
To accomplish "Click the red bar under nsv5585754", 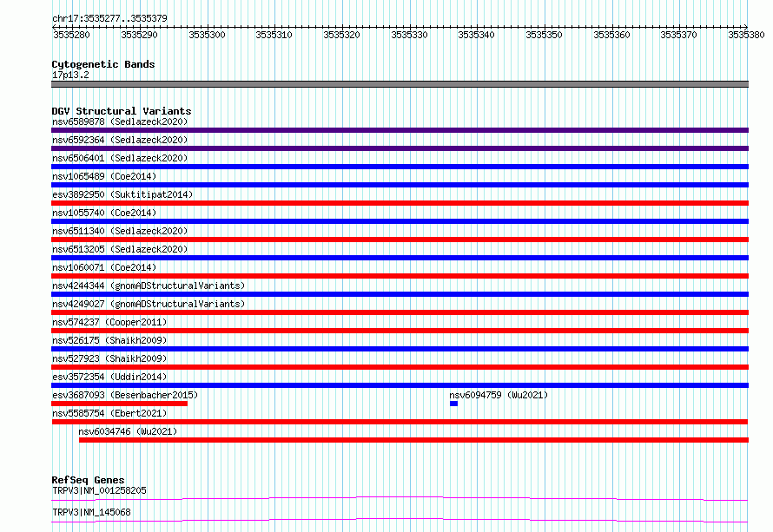I will tap(400, 422).
